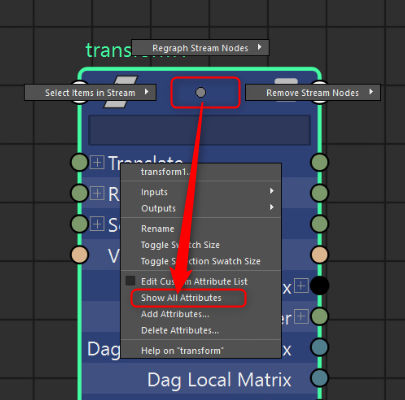Select Toggle Swatch Size menu entry
Viewport: 405px width, 400px height.
[201, 245]
